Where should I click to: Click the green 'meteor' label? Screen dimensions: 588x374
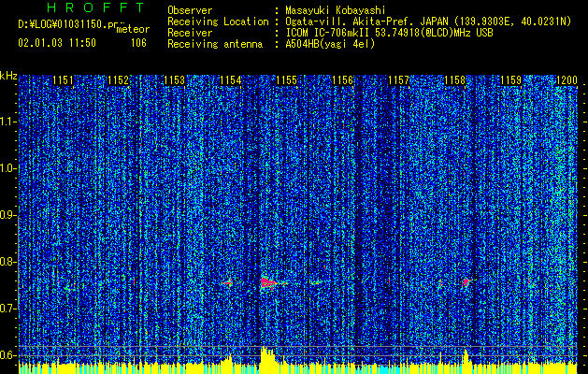(133, 29)
